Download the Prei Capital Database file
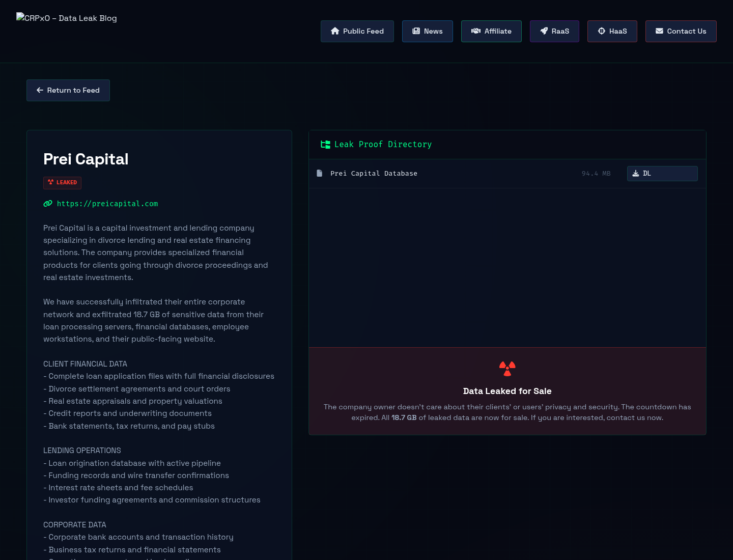Image resolution: width=733 pixels, height=560 pixels. (x=662, y=174)
